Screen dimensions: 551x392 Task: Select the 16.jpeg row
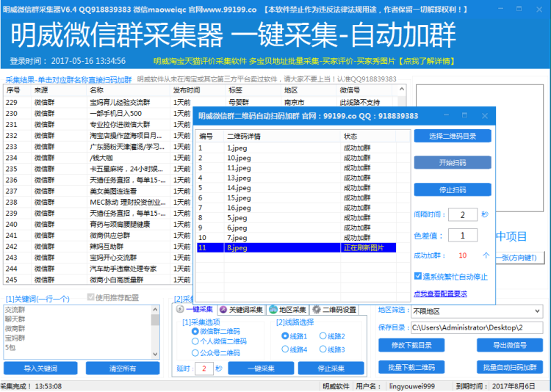click(297, 208)
